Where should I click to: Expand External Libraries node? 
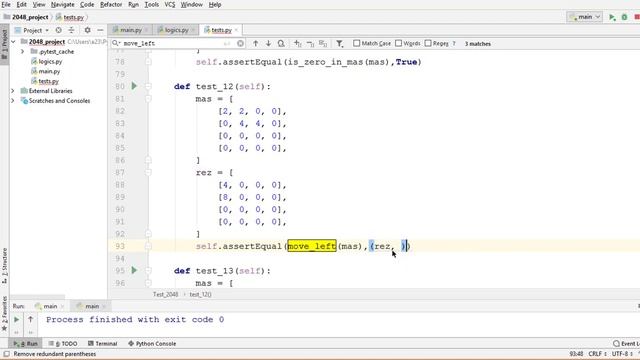[13, 91]
